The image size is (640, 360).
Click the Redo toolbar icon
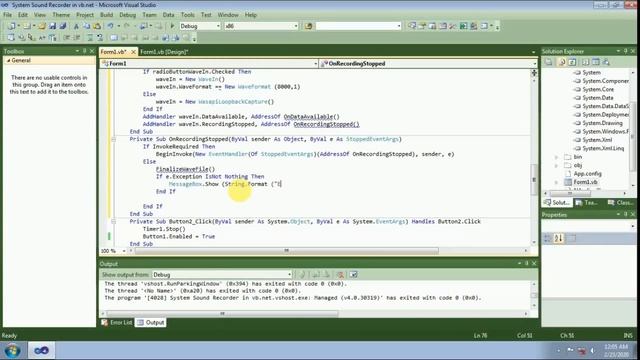tap(127, 26)
